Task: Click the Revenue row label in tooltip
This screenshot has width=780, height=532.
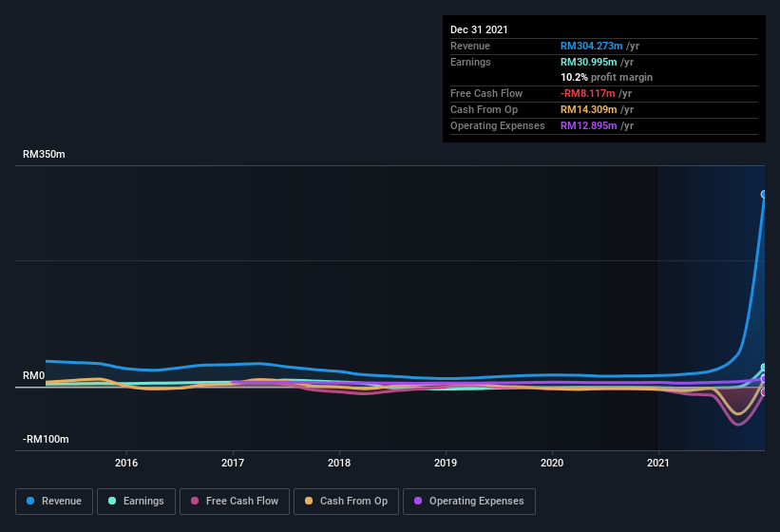Action: coord(470,46)
